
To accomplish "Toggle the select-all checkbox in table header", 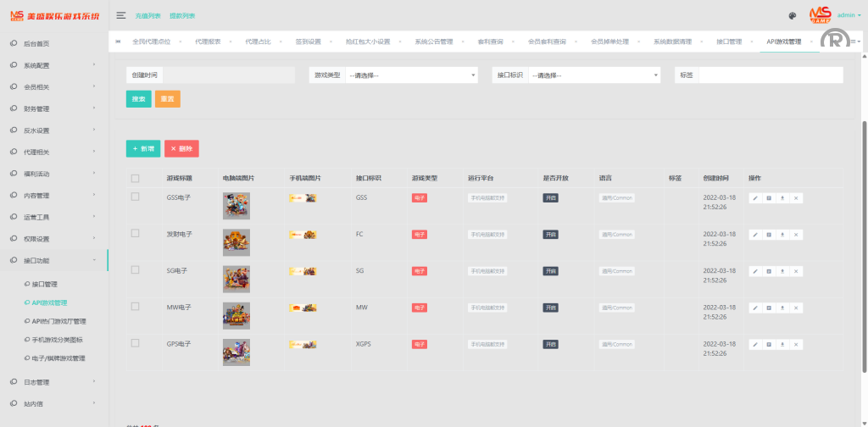I will pos(135,178).
